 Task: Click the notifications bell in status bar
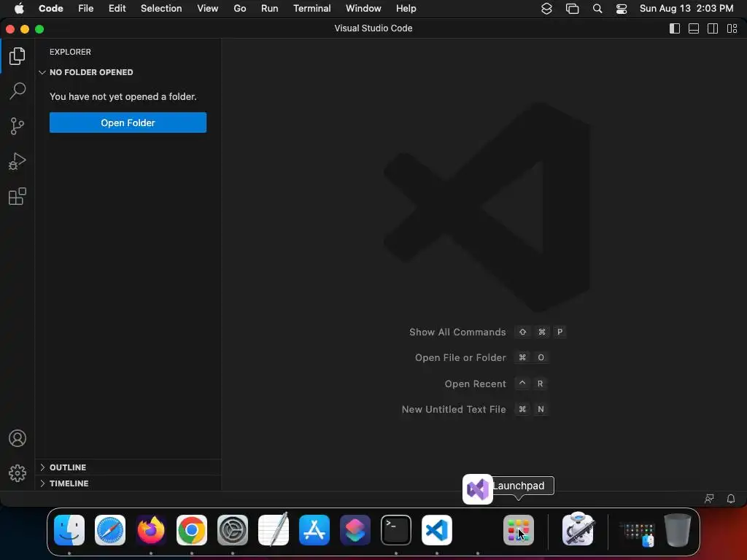pyautogui.click(x=731, y=499)
